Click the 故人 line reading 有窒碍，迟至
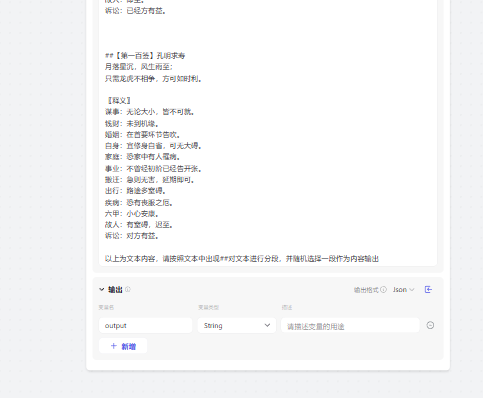 pyautogui.click(x=139, y=225)
